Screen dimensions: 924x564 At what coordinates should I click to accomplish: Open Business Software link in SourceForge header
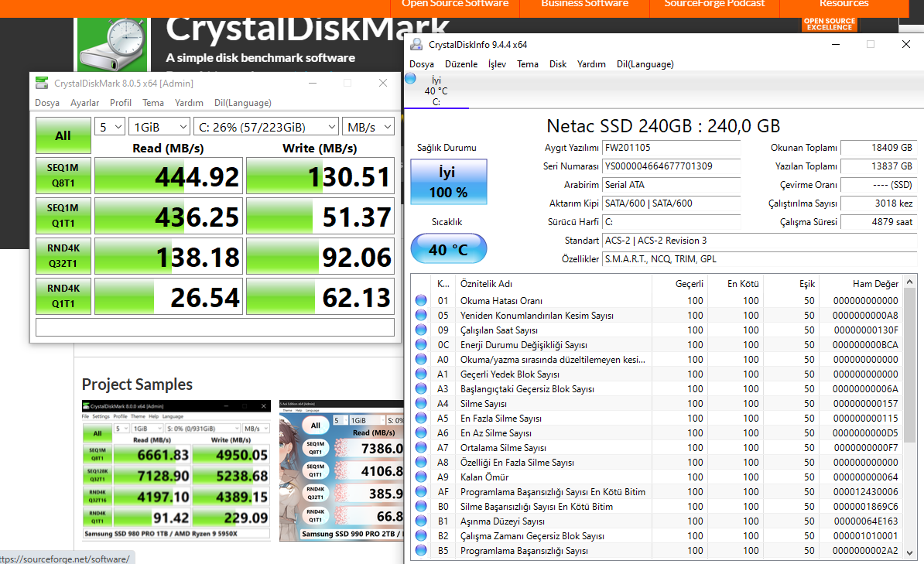[x=584, y=5]
